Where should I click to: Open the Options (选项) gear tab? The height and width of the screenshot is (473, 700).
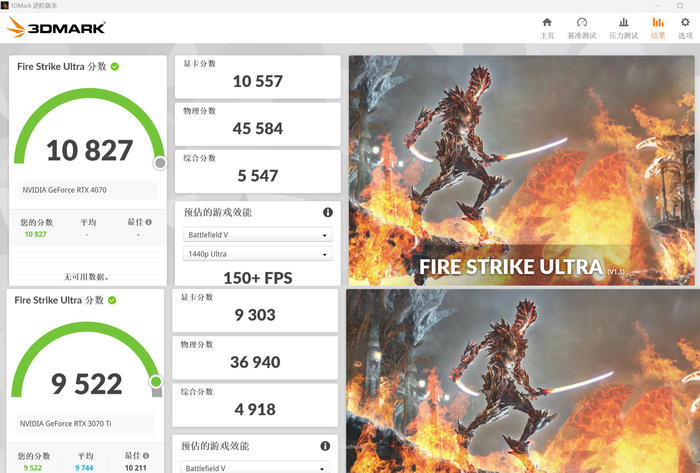[685, 28]
